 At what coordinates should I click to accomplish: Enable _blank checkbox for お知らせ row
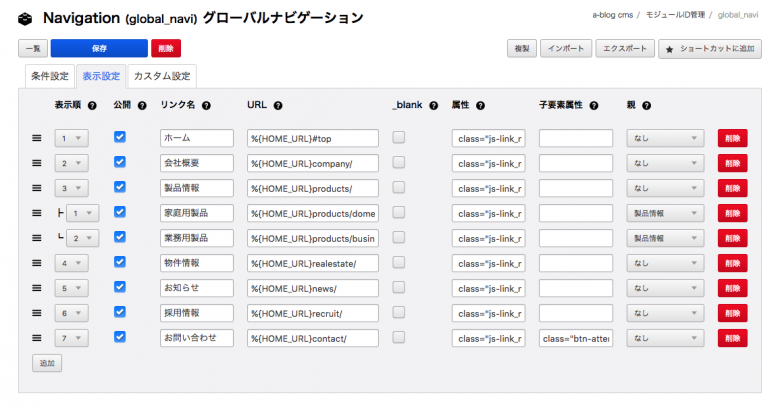click(x=398, y=287)
